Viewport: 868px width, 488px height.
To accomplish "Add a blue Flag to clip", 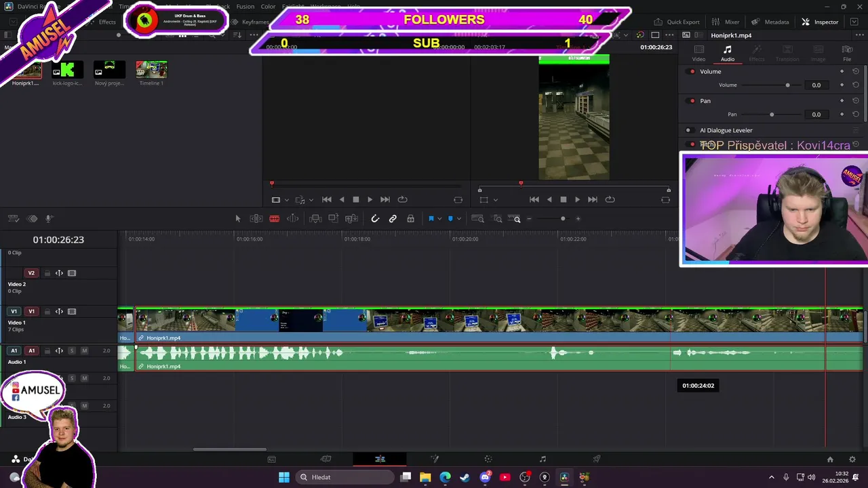I will pyautogui.click(x=431, y=218).
